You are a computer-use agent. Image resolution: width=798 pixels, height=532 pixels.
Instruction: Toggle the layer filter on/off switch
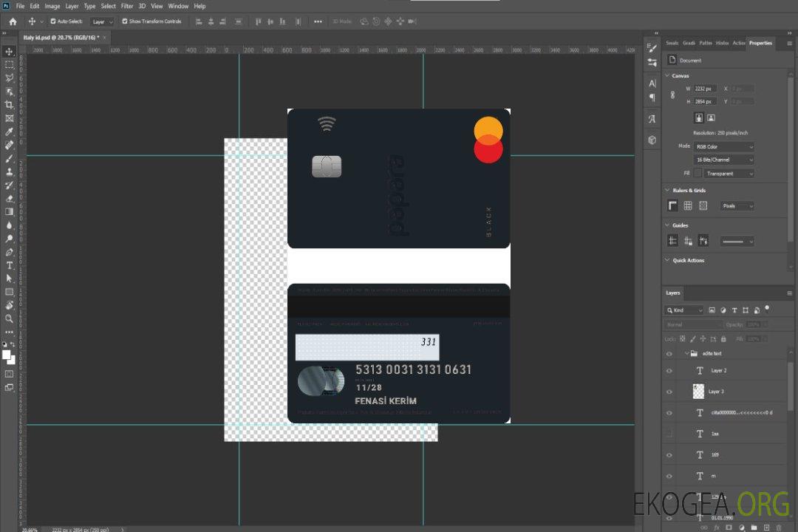pyautogui.click(x=767, y=309)
